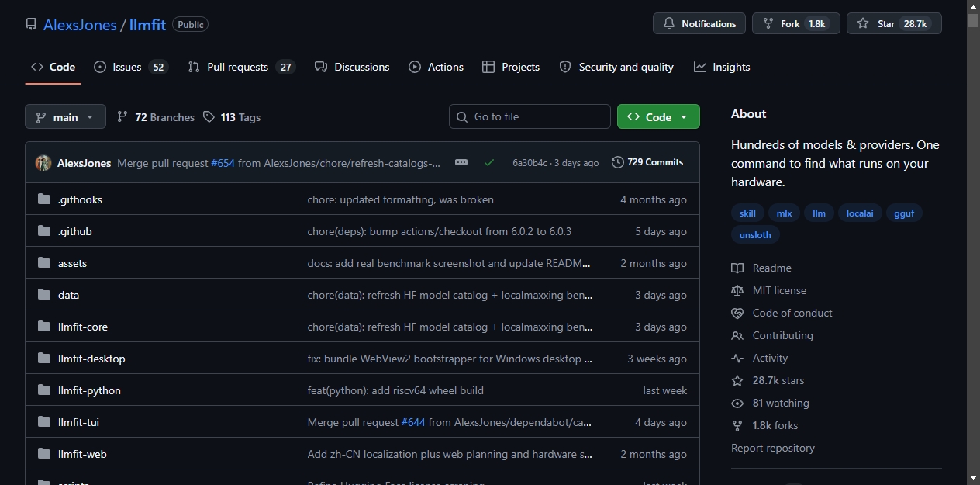Open commit hash 6a30b4c
Screen dimensions: 980x485
(x=530, y=163)
